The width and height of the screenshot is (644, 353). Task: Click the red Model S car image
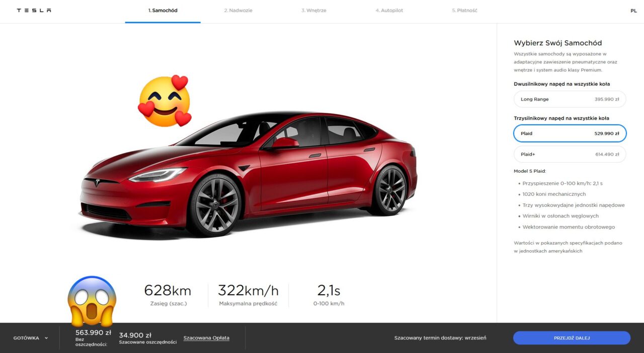point(249,175)
